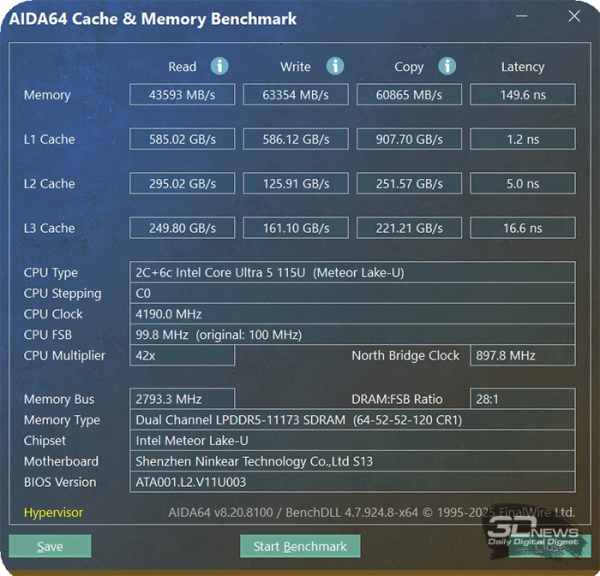Click the info icon beside Write
600x576 pixels.
(334, 66)
